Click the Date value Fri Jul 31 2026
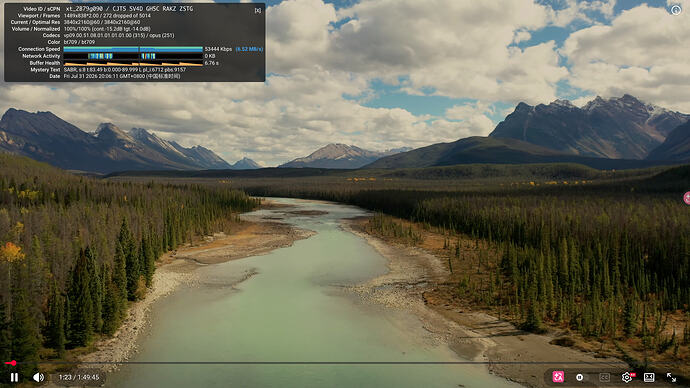Screen dimensions: 690x388 [x=122, y=76]
